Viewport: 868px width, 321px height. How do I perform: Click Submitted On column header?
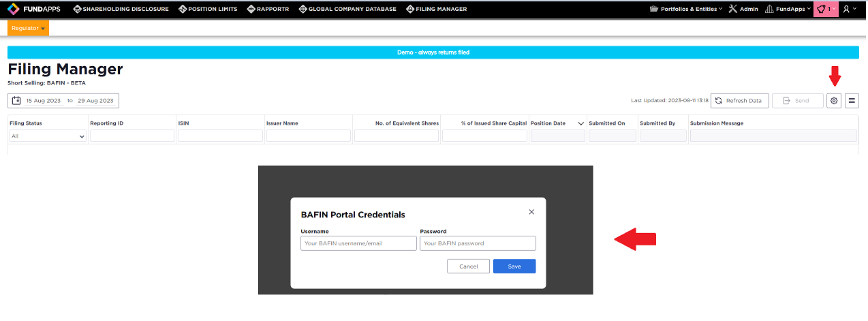tap(607, 123)
